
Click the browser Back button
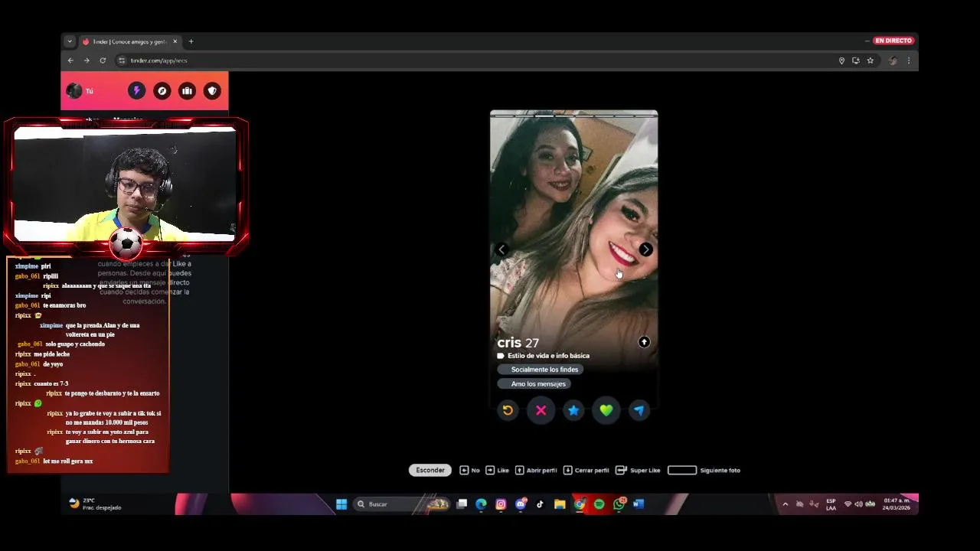(x=70, y=60)
